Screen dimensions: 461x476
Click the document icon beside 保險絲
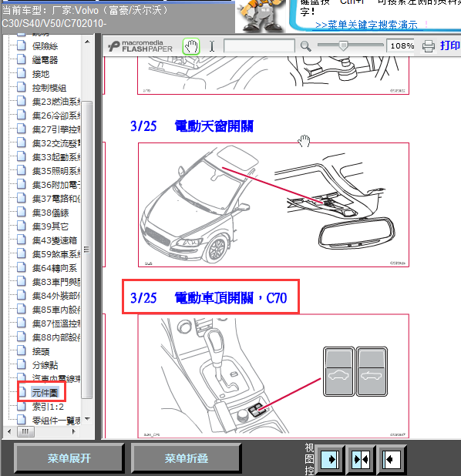pyautogui.click(x=22, y=45)
